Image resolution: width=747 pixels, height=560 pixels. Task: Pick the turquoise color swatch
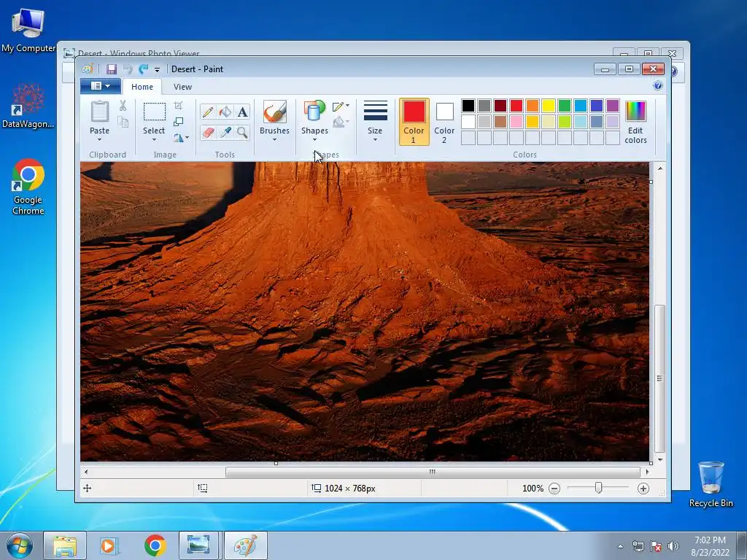[580, 105]
